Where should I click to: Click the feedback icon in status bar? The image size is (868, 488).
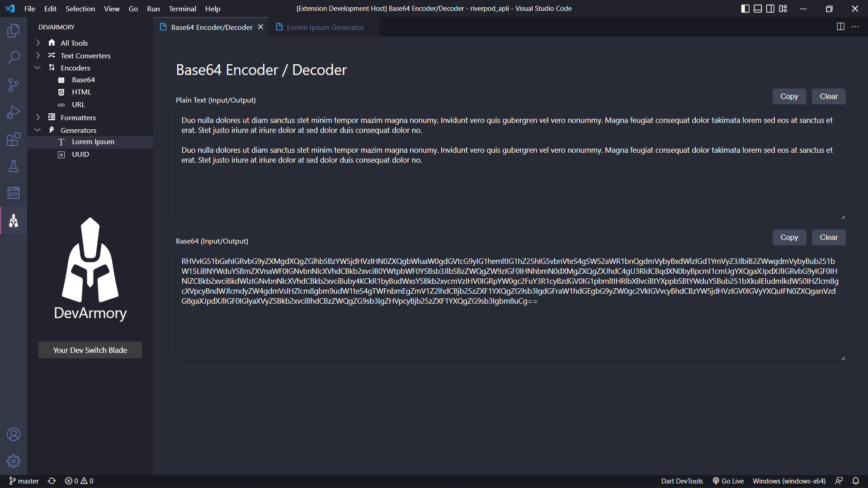pos(839,481)
